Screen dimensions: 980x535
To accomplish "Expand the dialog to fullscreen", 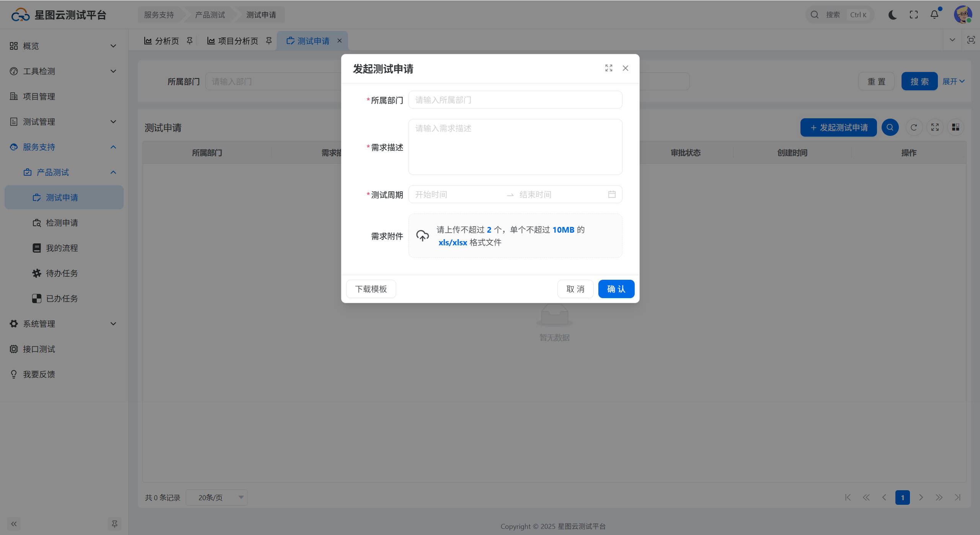I will (x=609, y=68).
